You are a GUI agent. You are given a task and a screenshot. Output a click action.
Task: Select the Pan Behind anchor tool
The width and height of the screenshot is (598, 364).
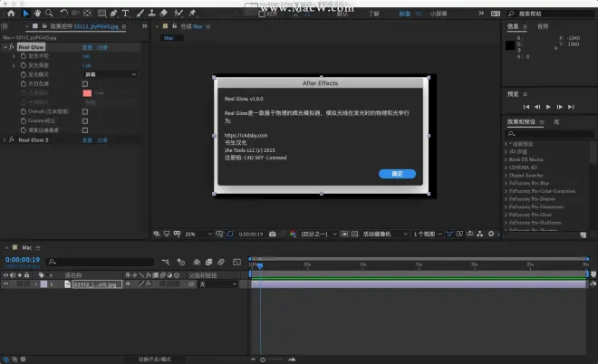87,14
